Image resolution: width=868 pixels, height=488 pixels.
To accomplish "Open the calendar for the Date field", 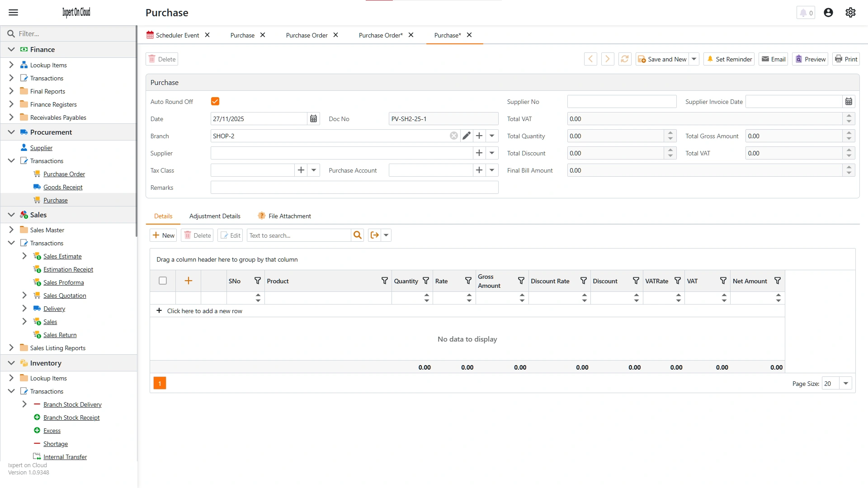I will click(x=314, y=118).
